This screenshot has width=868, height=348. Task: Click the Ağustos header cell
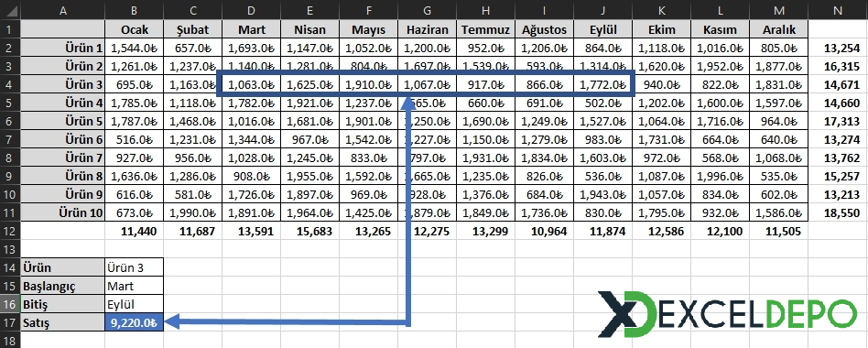coord(544,29)
